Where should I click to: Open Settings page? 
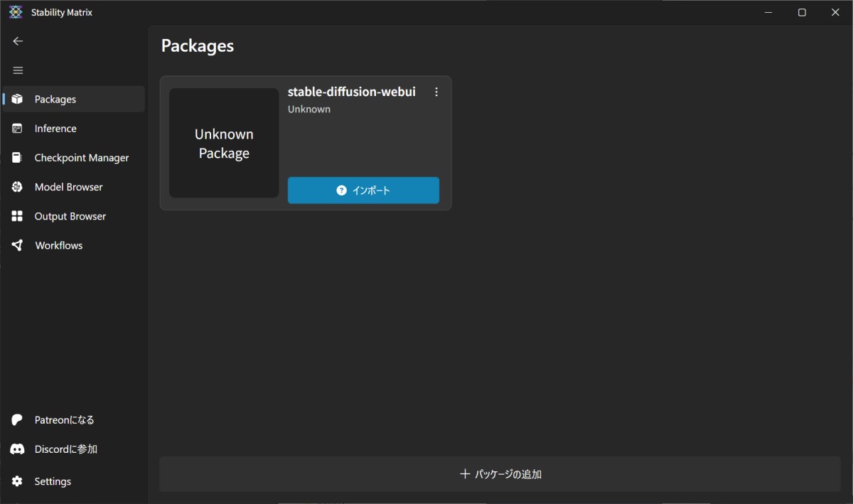tap(74, 481)
